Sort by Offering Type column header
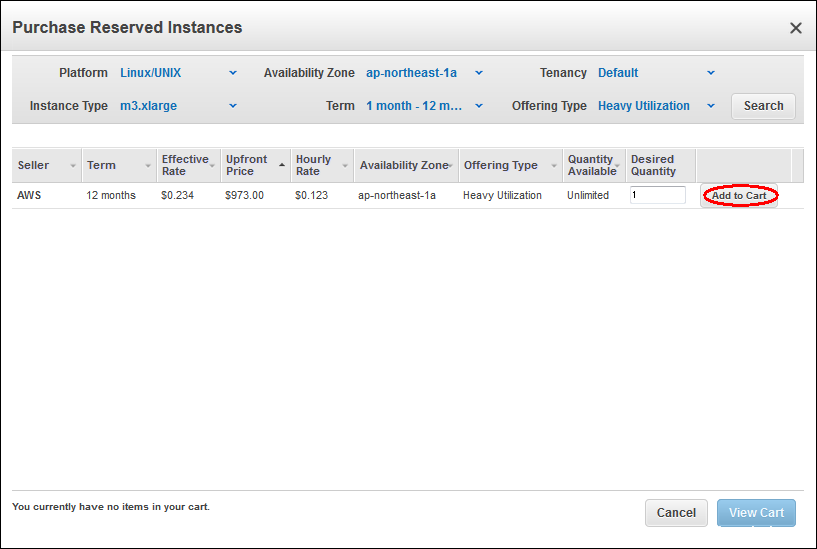The height and width of the screenshot is (549, 817). tap(509, 166)
